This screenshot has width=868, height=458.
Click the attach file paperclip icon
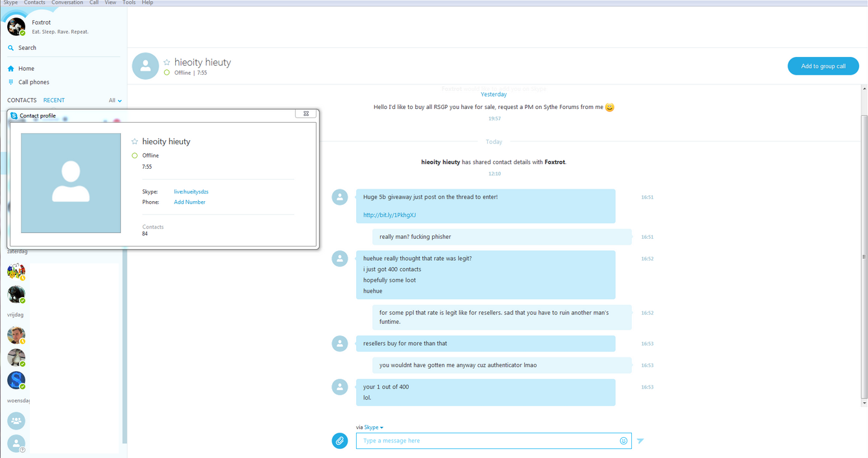(340, 441)
